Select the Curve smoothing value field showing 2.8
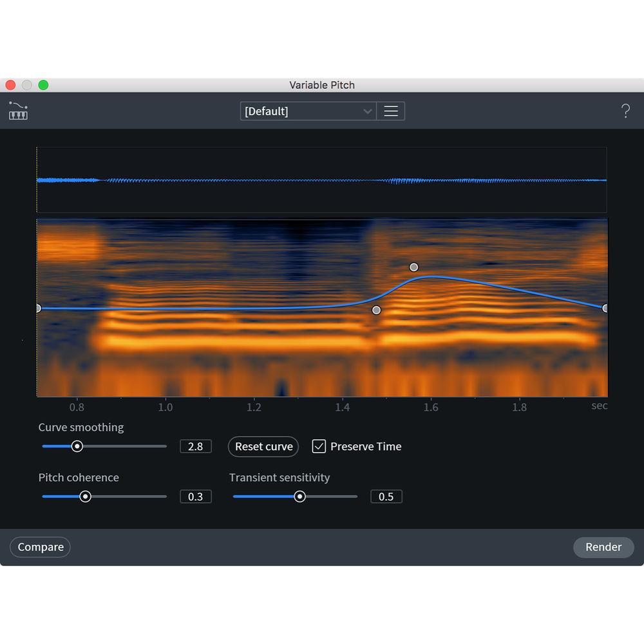 click(196, 446)
